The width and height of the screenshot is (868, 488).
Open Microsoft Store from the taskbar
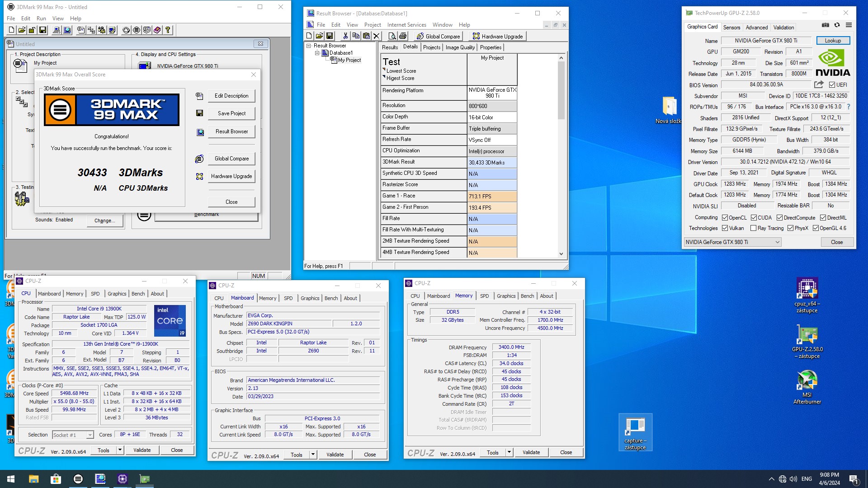point(56,479)
